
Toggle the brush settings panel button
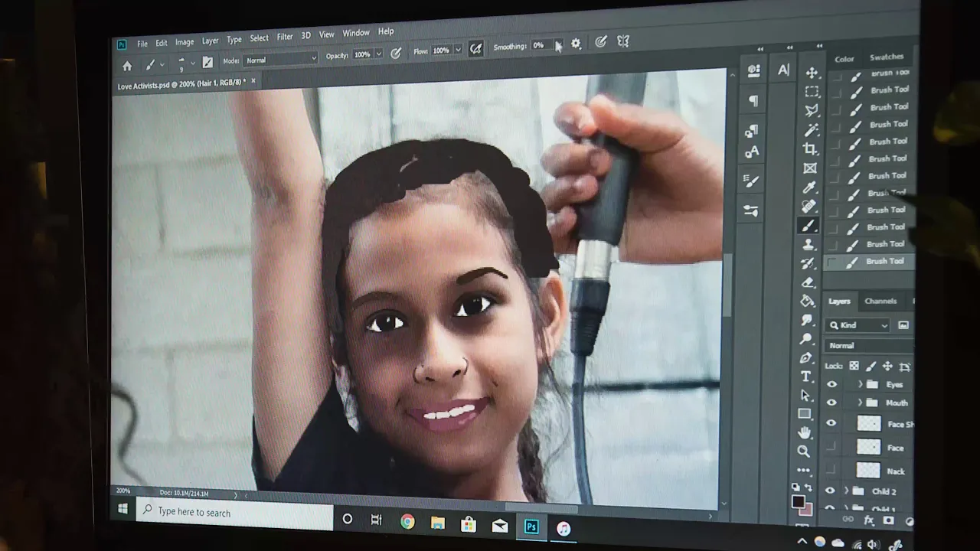[207, 63]
